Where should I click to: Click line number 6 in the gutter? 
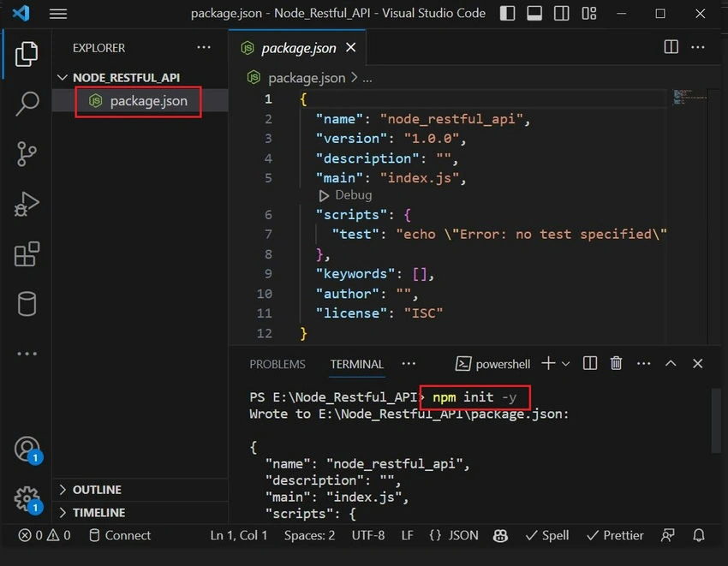click(x=268, y=215)
